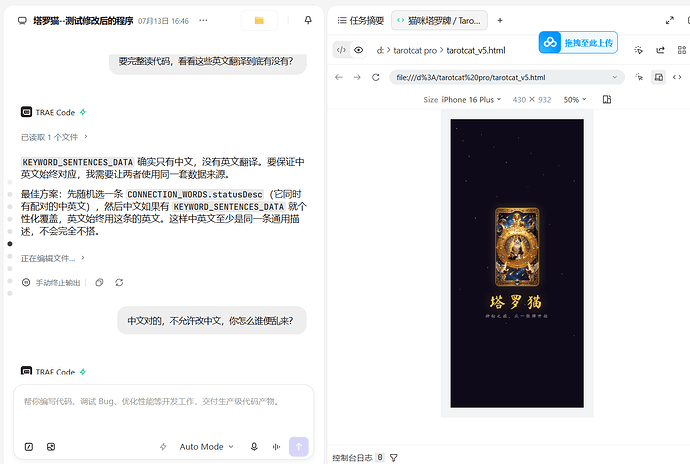Click the inspect element icon next to the address bar
Viewport: 690px width, 464px height.
click(x=639, y=77)
